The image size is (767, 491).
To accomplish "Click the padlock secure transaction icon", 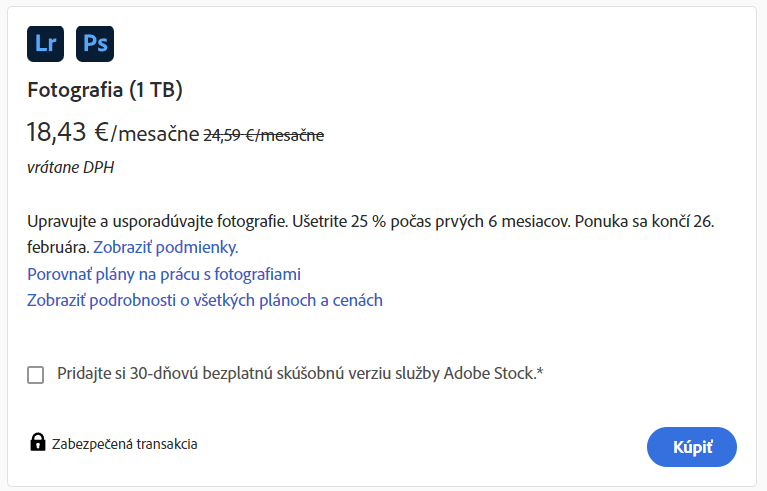I will (x=38, y=442).
